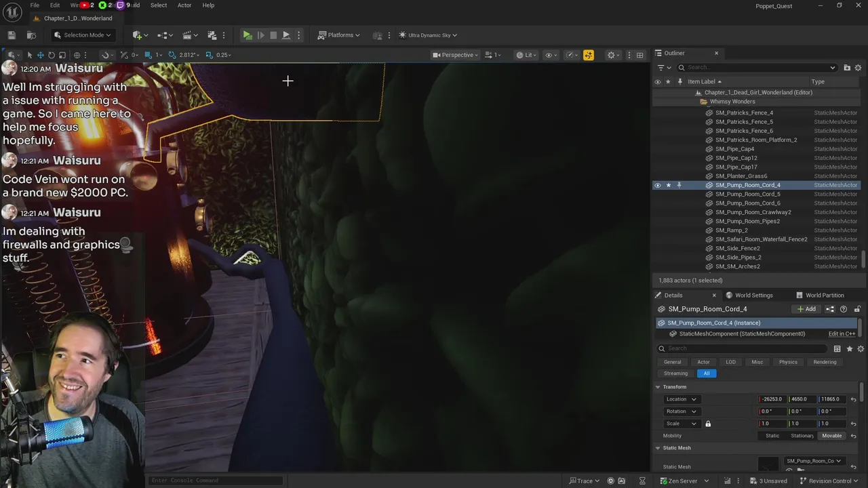Toggle rotation snapping icon

[172, 55]
